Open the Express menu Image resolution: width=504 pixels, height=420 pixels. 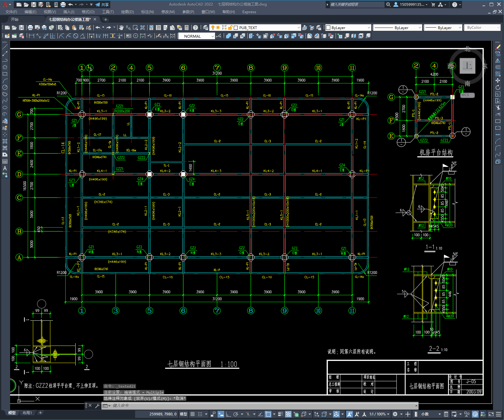coord(249,12)
